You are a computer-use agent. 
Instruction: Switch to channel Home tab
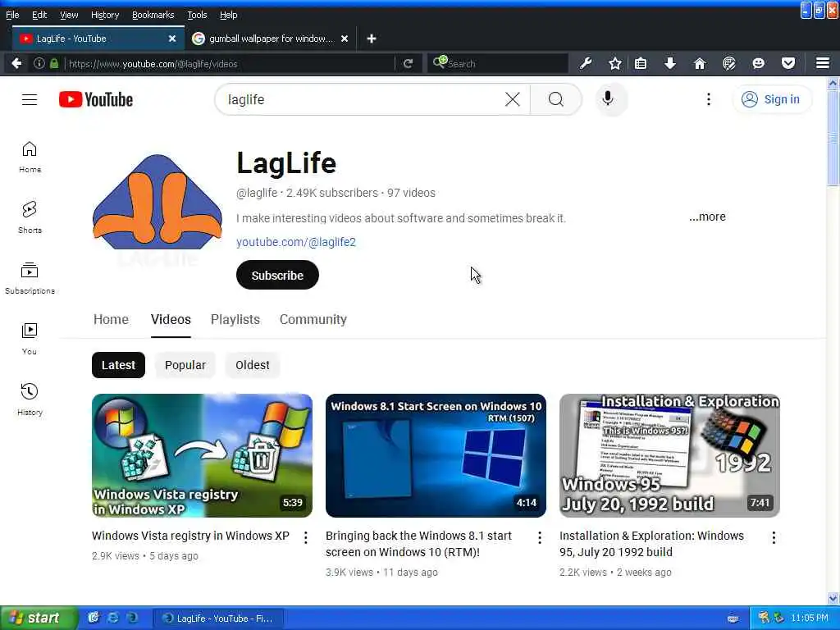111,319
